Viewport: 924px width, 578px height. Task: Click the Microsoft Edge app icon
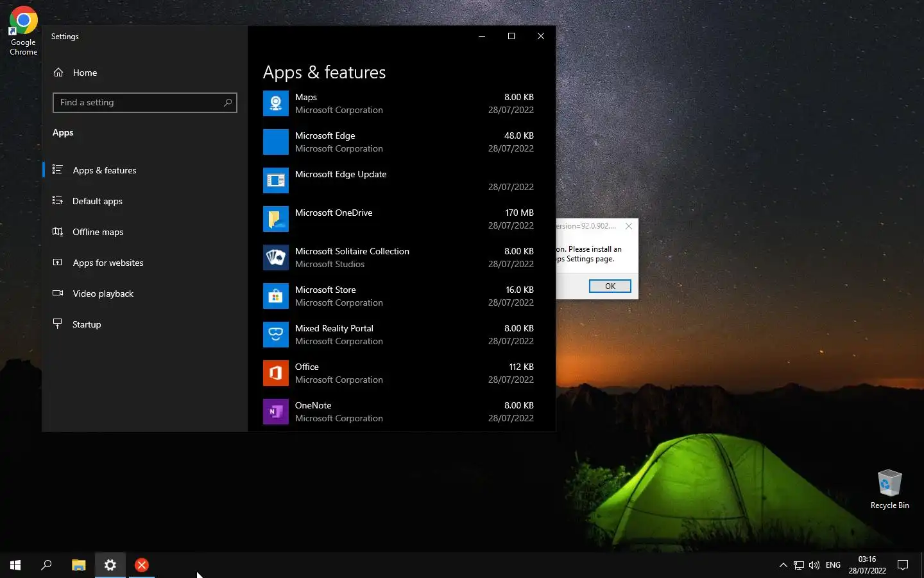click(x=276, y=142)
